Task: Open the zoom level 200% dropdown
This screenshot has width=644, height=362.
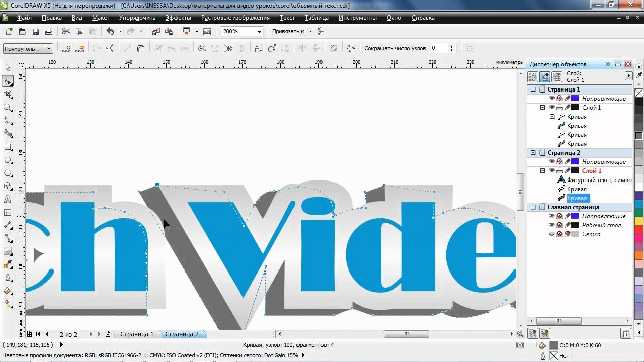Action: coord(259,31)
